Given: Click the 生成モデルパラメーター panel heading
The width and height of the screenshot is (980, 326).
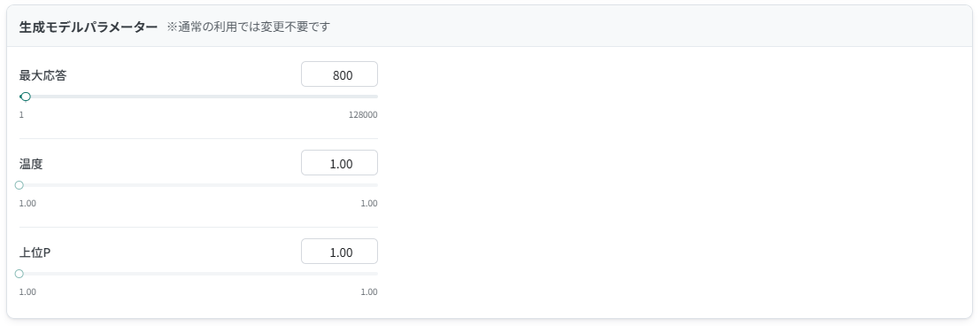Looking at the screenshot, I should pos(89,27).
